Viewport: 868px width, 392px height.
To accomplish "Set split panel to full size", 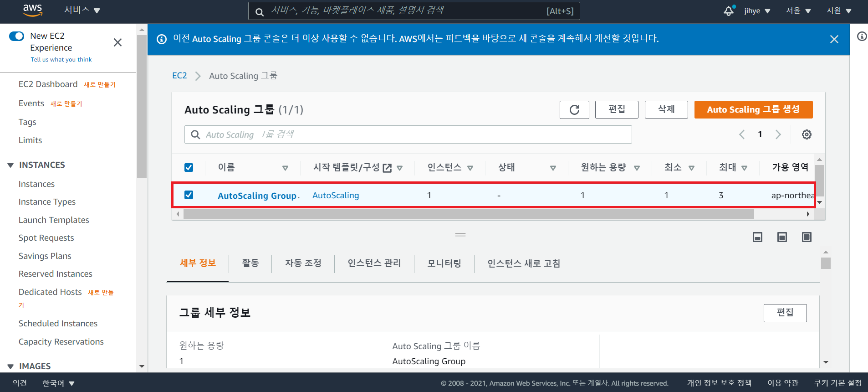I will 807,237.
